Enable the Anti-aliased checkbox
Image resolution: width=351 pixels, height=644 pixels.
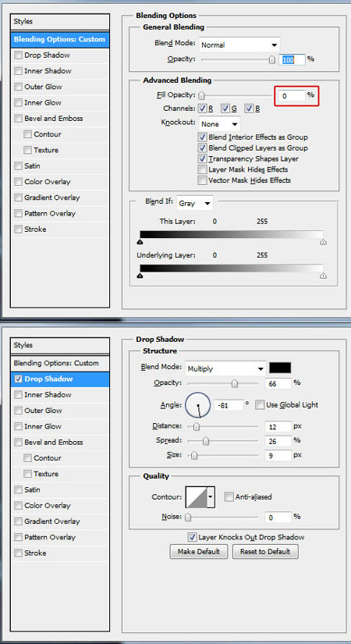coord(229,497)
